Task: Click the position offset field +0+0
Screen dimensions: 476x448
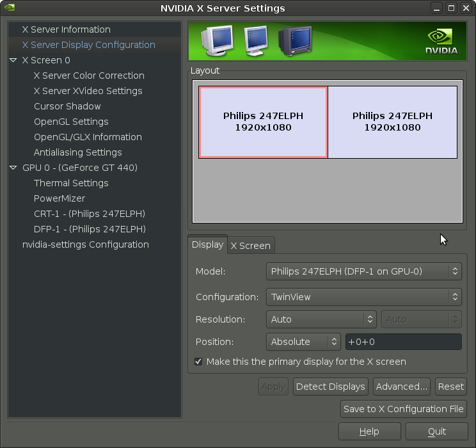Action: click(404, 342)
